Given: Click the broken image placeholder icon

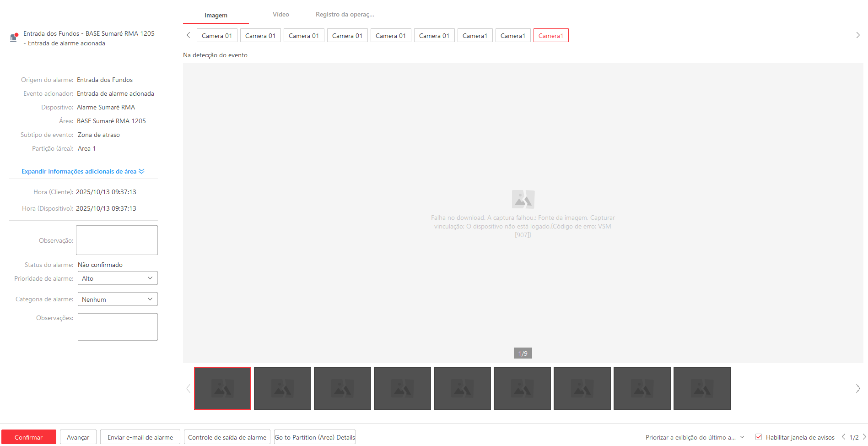Looking at the screenshot, I should click(x=523, y=199).
